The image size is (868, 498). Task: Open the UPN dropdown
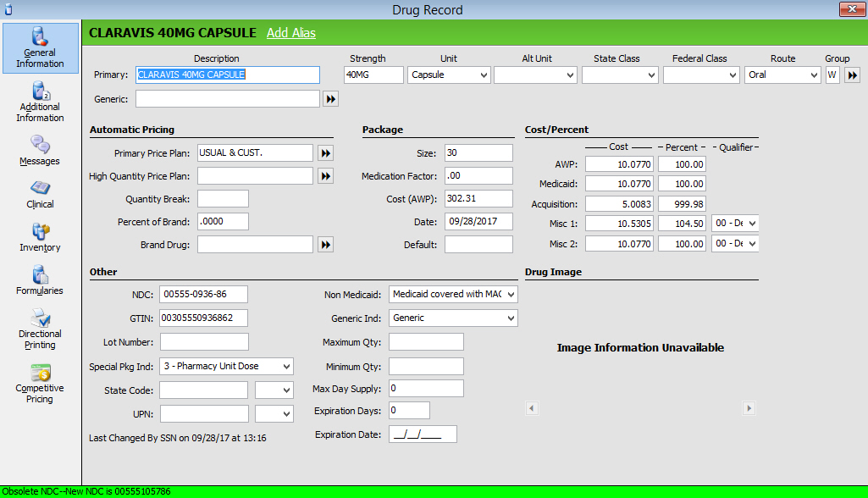coord(274,414)
